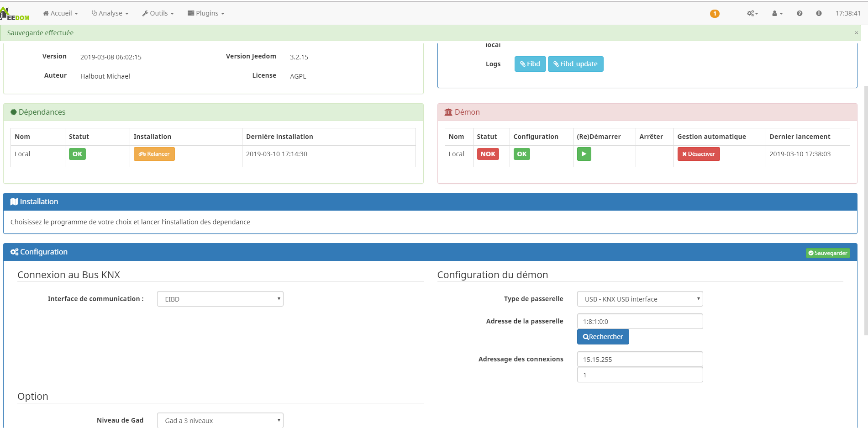Image resolution: width=868 pixels, height=429 pixels.
Task: Click Désactiver automatic management
Action: tap(699, 154)
